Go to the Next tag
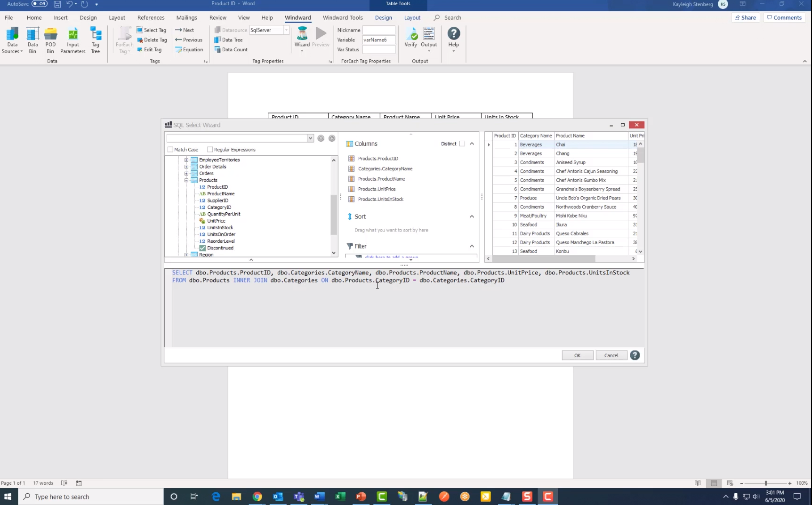Image resolution: width=812 pixels, height=505 pixels. point(185,30)
